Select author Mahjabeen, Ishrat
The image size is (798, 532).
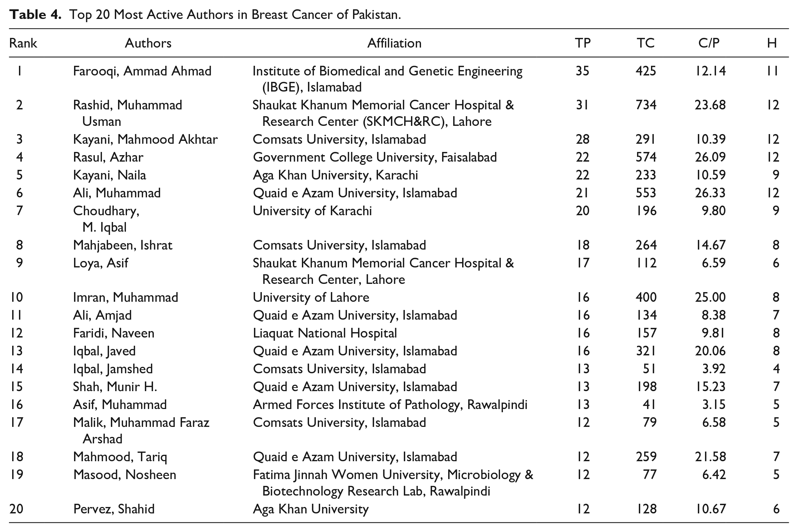coord(123,245)
